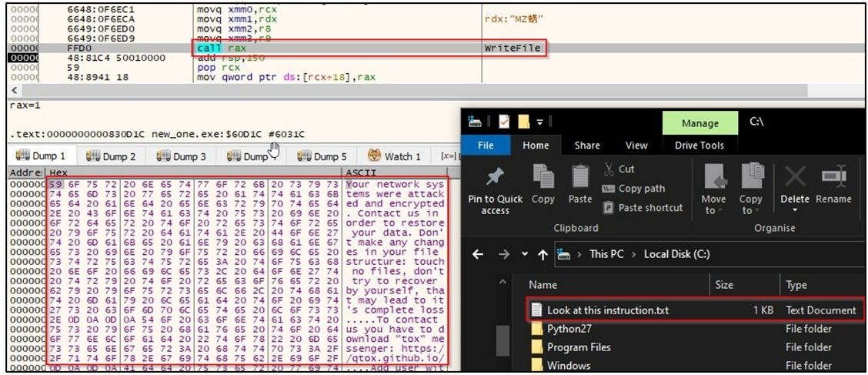
Task: Click the Up one level arrow
Action: point(543,255)
